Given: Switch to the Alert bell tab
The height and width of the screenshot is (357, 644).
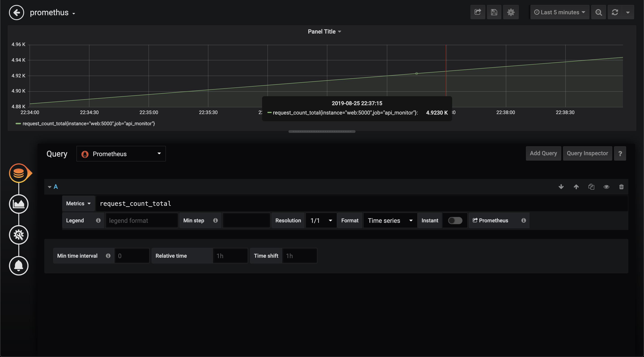Looking at the screenshot, I should (19, 266).
